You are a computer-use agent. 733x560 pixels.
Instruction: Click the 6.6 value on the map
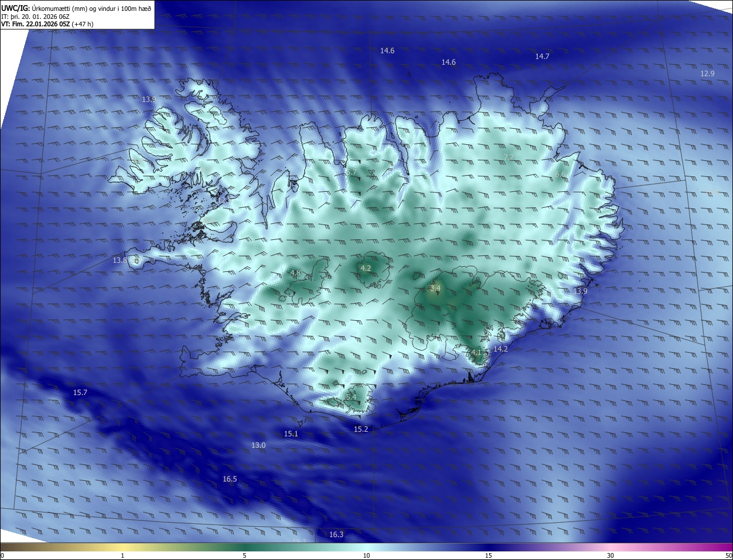pyautogui.click(x=560, y=175)
